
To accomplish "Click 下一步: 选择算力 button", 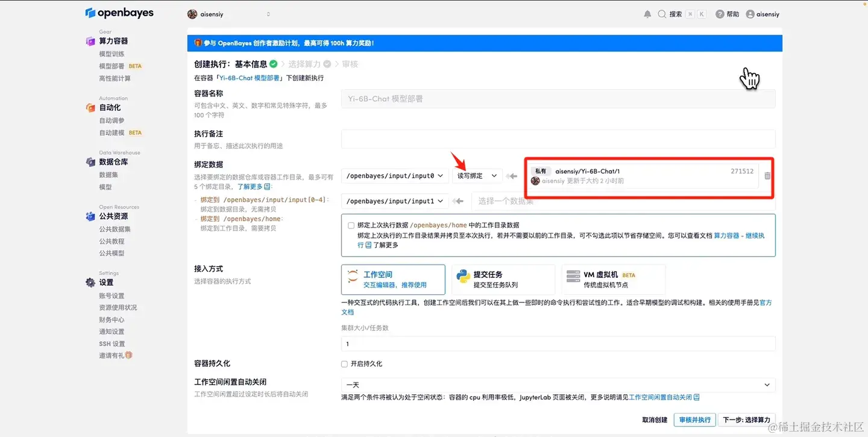I will click(x=746, y=420).
